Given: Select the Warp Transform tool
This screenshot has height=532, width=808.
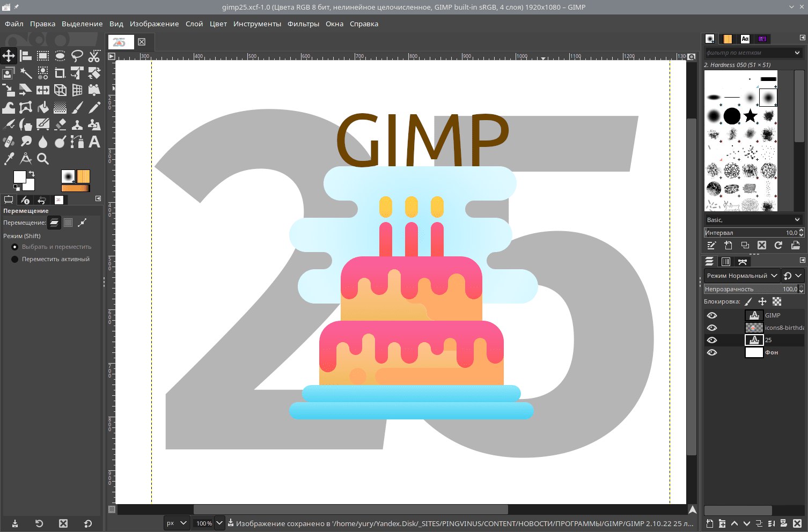Looking at the screenshot, I should coord(8,107).
